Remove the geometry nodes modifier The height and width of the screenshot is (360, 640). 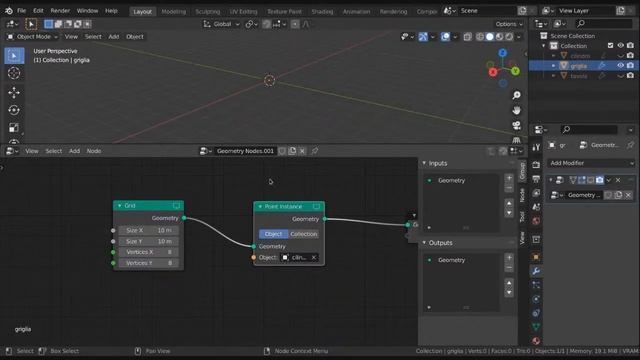618,180
